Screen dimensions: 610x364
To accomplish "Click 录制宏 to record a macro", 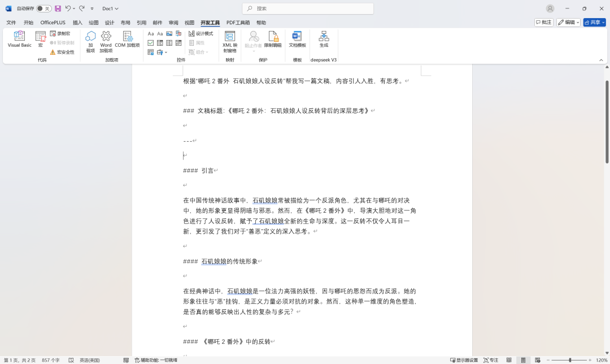I will [60, 34].
